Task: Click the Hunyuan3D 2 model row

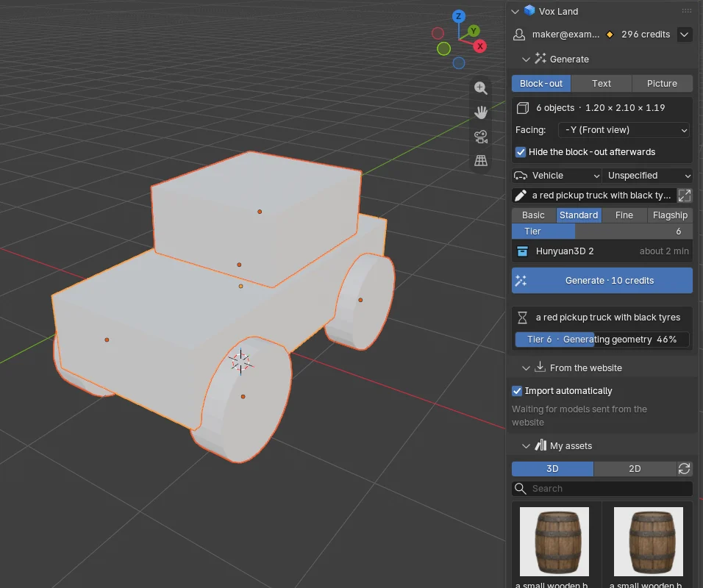Action: [x=602, y=251]
